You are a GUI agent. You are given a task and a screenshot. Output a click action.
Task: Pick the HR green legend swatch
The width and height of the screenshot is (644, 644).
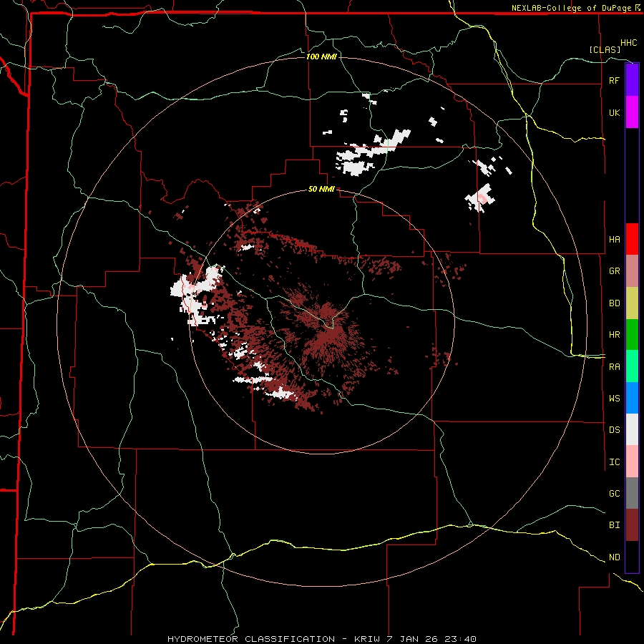coord(632,335)
